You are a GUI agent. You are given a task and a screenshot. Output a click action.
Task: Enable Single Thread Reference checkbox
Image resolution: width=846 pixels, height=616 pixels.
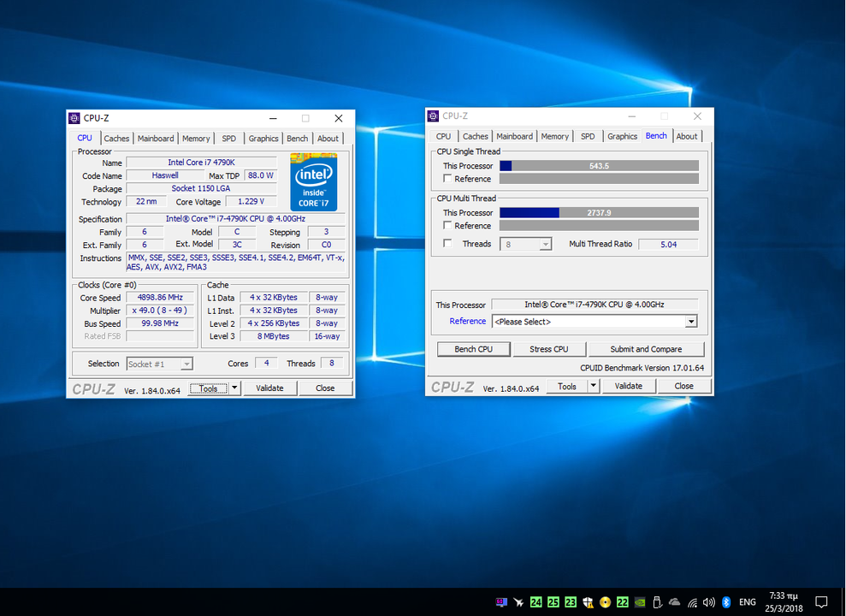click(x=447, y=179)
